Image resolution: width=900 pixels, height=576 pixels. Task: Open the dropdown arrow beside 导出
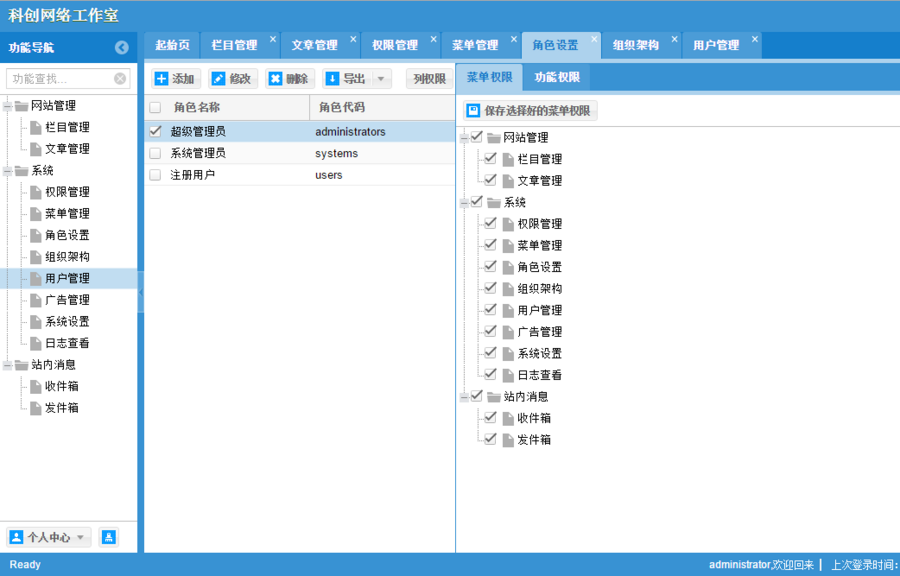[381, 79]
